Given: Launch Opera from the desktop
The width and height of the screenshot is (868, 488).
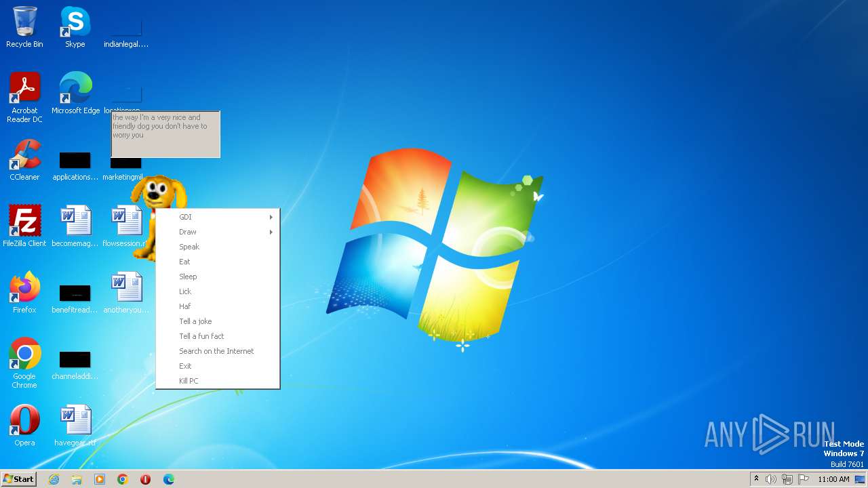Looking at the screenshot, I should point(24,426).
